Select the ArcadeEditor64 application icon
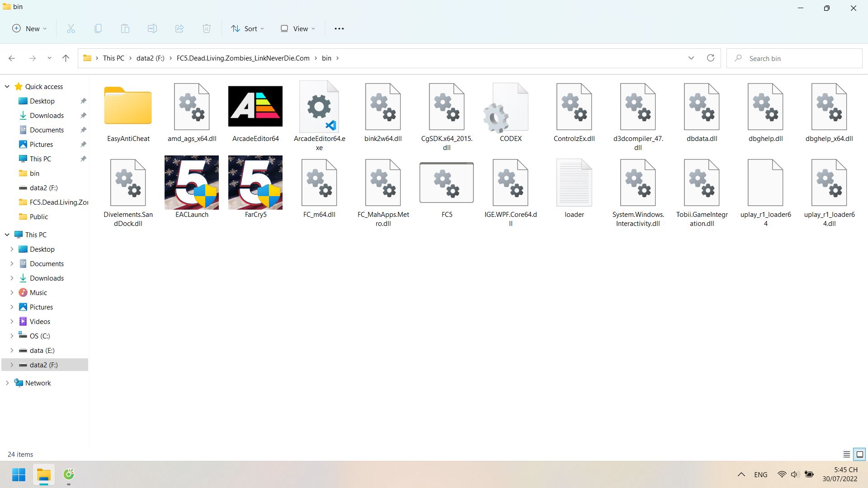This screenshot has height=488, width=868. [255, 106]
